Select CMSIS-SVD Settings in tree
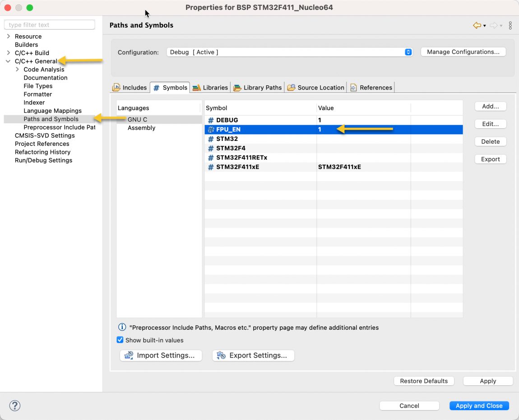This screenshot has width=519, height=420. pyautogui.click(x=45, y=135)
